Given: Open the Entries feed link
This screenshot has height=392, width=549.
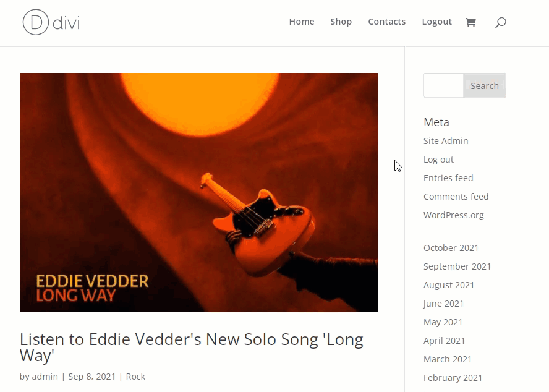Looking at the screenshot, I should click(448, 178).
